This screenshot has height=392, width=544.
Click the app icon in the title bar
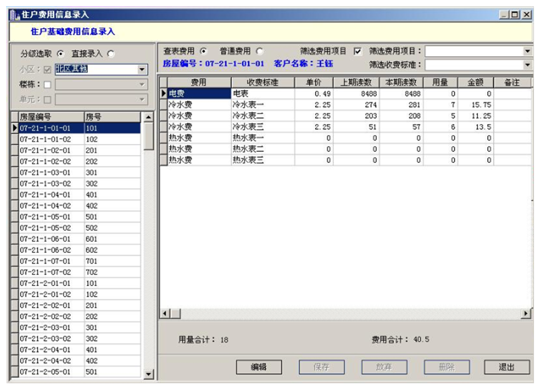[14, 14]
